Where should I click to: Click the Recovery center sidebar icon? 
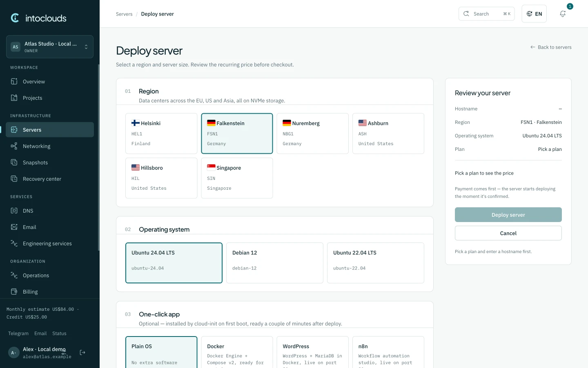pyautogui.click(x=14, y=179)
